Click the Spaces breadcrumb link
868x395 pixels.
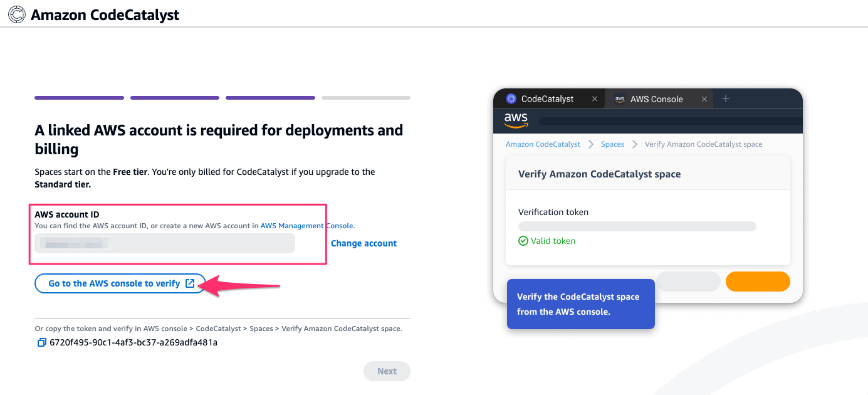[612, 144]
